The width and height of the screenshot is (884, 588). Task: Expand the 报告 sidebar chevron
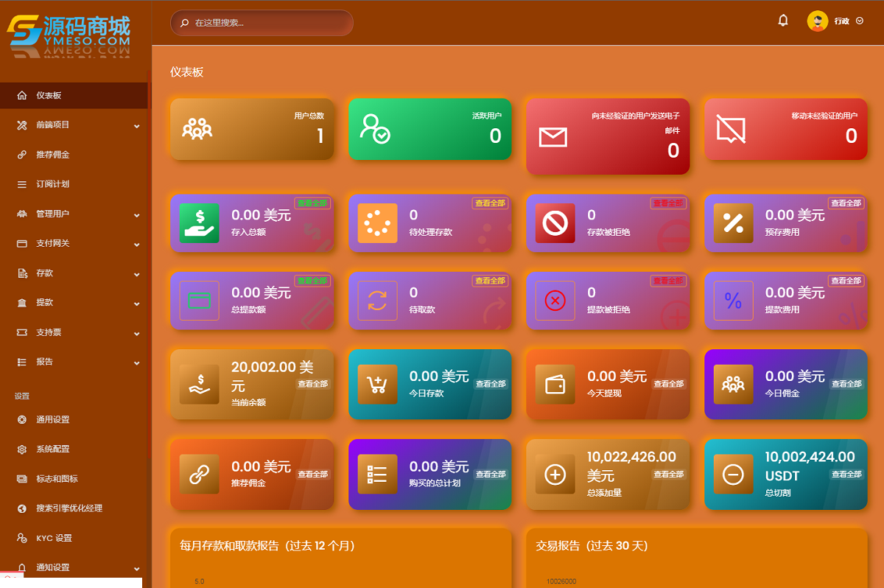pos(136,363)
